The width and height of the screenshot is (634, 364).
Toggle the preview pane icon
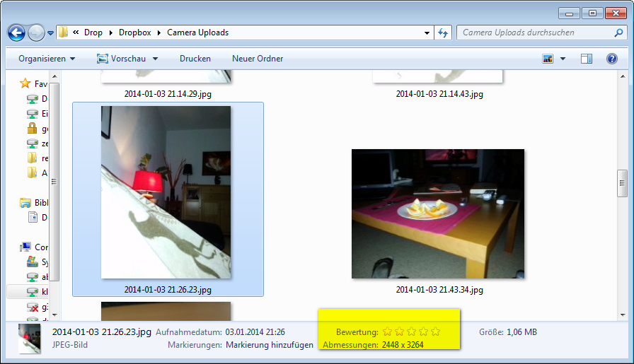[x=587, y=59]
